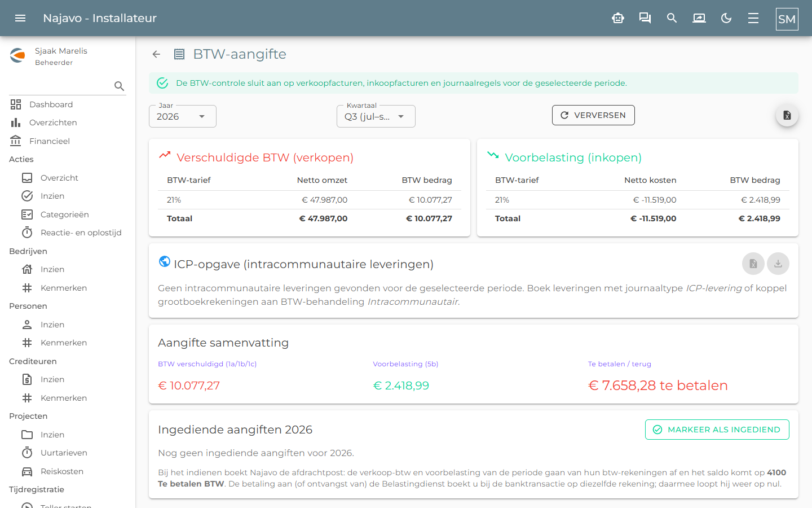Image resolution: width=812 pixels, height=508 pixels.
Task: Export BTW-aangifte to Excel
Action: point(787,115)
